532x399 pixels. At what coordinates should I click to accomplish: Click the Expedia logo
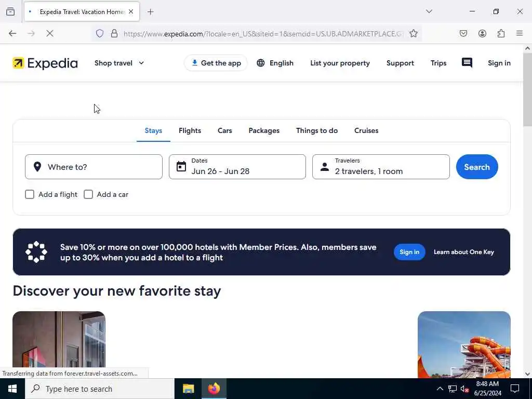(x=45, y=63)
